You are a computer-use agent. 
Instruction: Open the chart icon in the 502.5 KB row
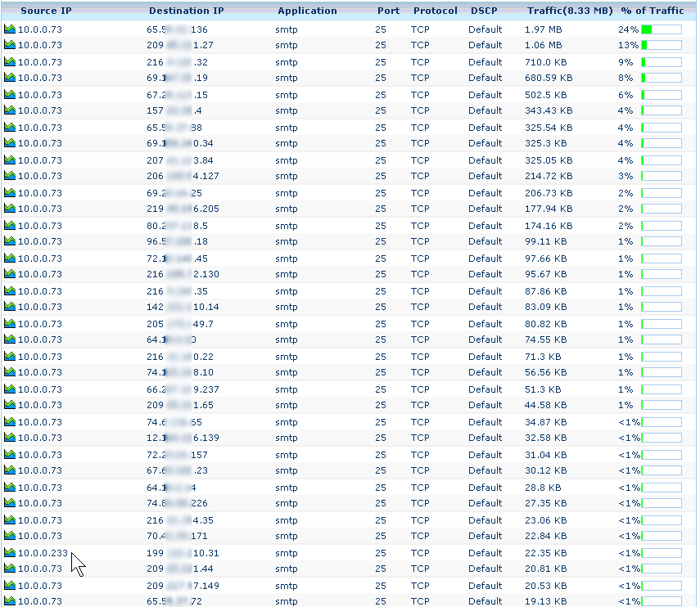(x=10, y=94)
